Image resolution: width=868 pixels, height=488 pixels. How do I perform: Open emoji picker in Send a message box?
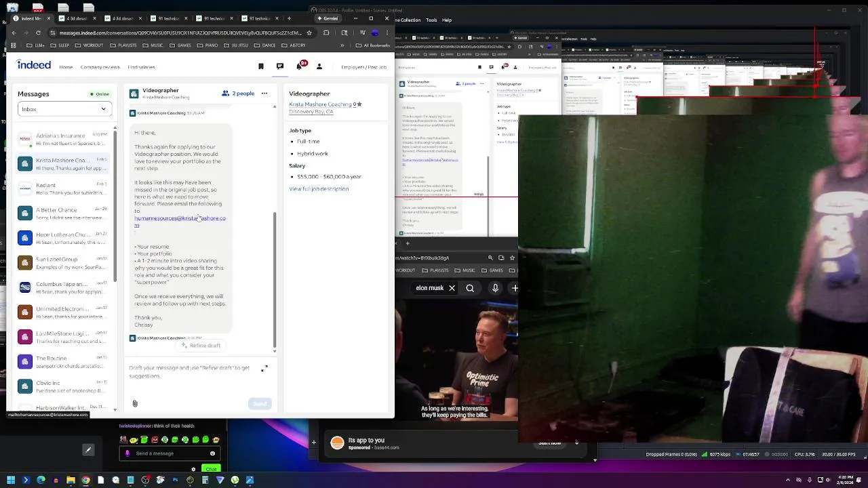click(212, 453)
